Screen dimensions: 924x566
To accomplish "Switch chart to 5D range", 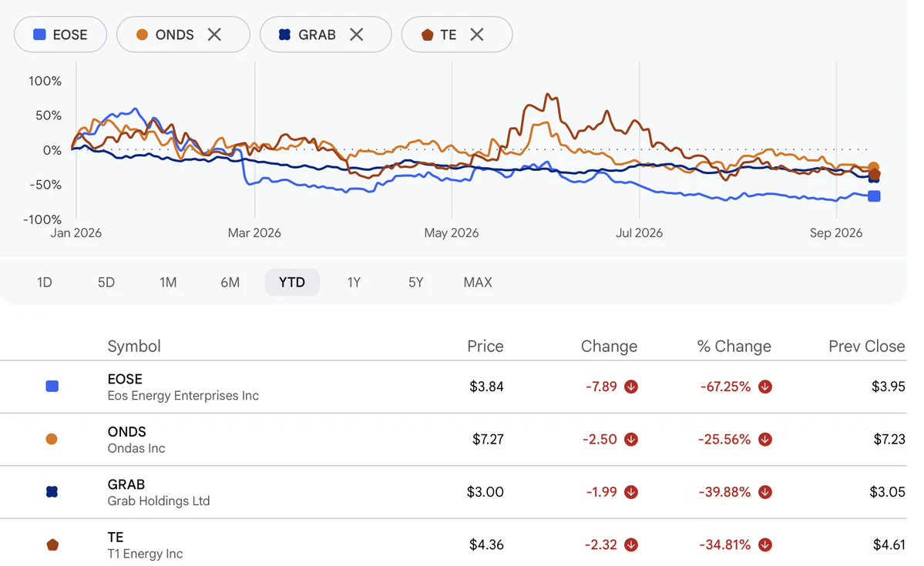I will [106, 282].
